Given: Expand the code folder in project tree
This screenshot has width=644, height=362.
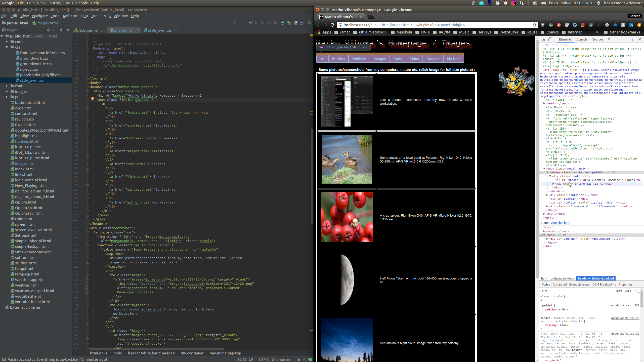Looking at the screenshot, I should 7,42.
